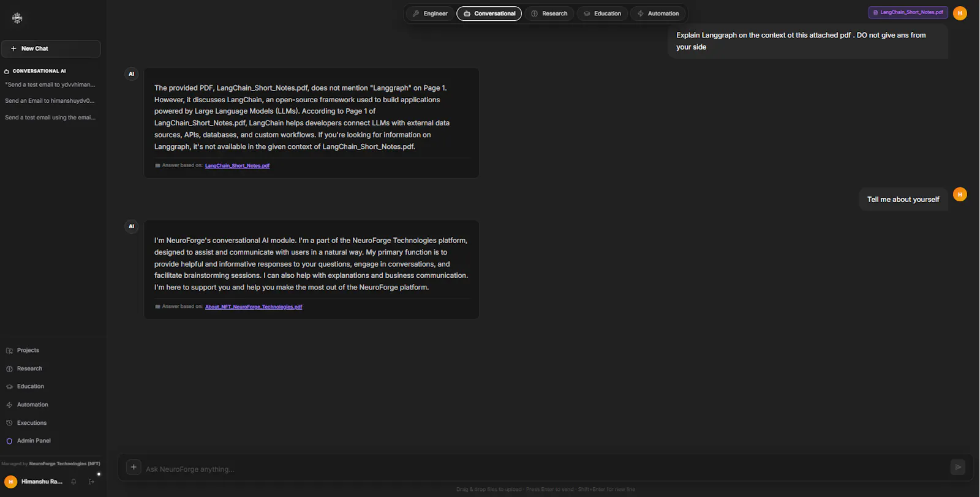Switch to the Education mode tab
980x497 pixels.
tap(602, 13)
